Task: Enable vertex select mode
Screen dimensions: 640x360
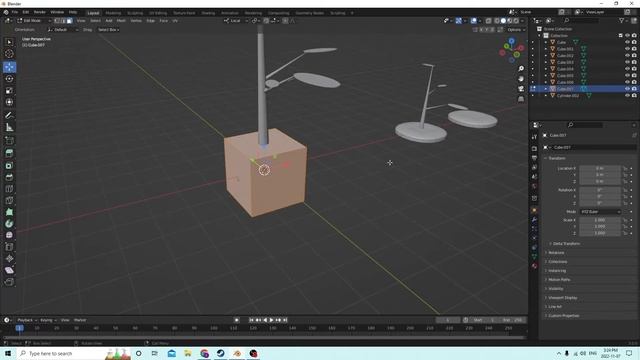Action: click(57, 20)
